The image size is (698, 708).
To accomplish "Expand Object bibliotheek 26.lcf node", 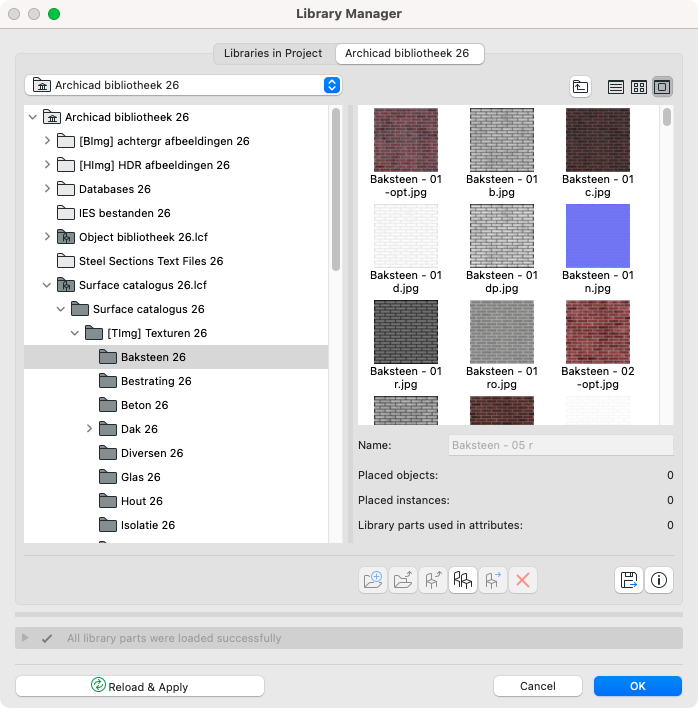I will pyautogui.click(x=47, y=236).
